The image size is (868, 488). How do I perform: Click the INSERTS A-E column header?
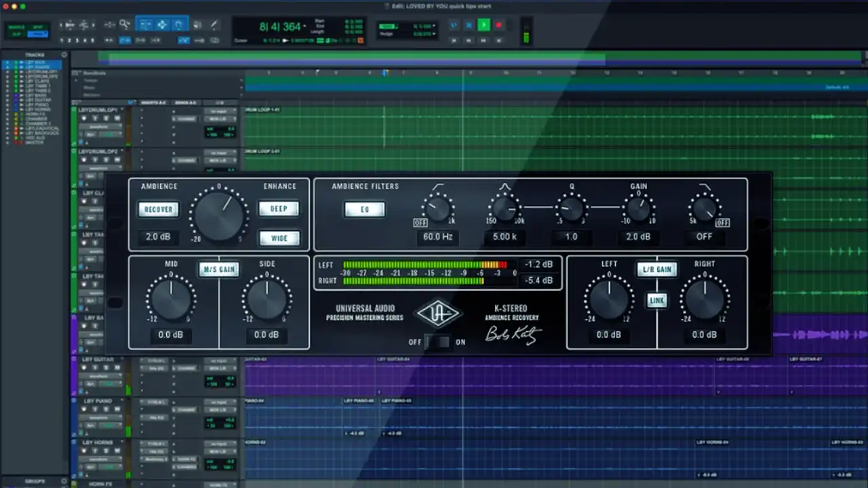tap(153, 102)
